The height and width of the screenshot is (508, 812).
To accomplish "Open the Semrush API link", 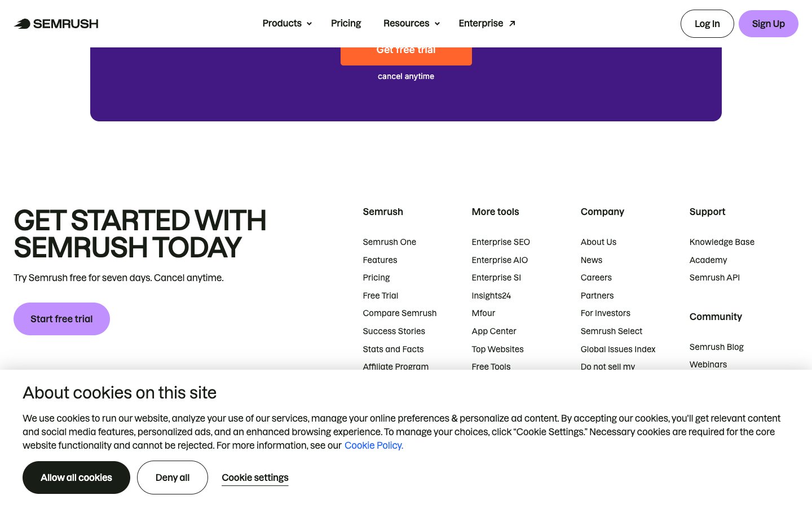I will pos(714,278).
